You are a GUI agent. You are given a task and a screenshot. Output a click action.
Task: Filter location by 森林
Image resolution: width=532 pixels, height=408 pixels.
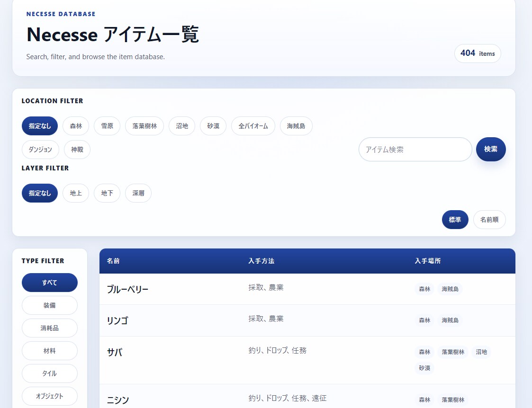coord(76,126)
